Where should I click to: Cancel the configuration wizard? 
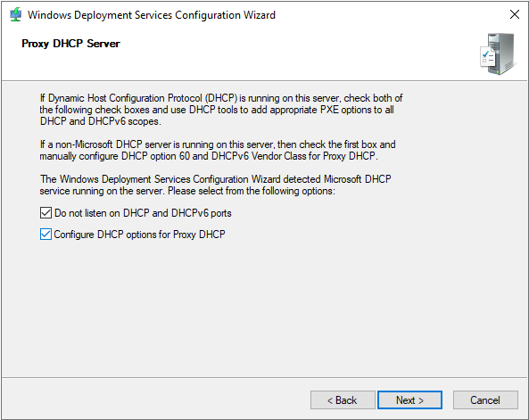coord(485,400)
